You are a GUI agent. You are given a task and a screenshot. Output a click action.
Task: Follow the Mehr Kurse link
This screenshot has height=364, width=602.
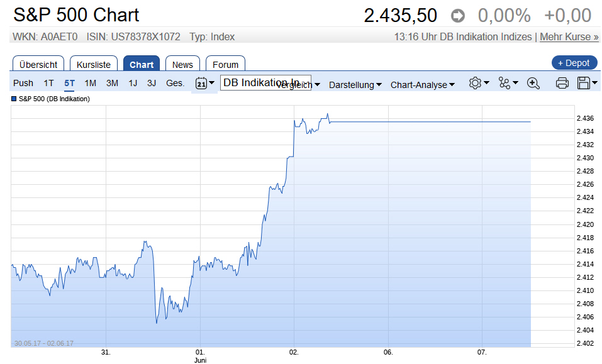click(569, 37)
